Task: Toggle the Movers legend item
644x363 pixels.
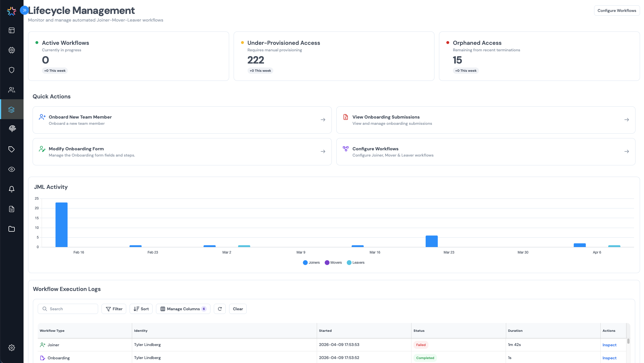Action: [x=333, y=263]
